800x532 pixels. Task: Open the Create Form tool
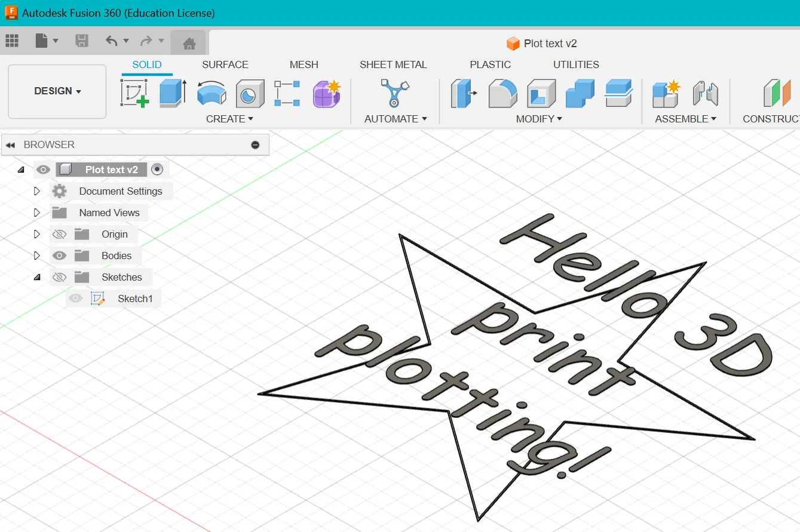[326, 93]
